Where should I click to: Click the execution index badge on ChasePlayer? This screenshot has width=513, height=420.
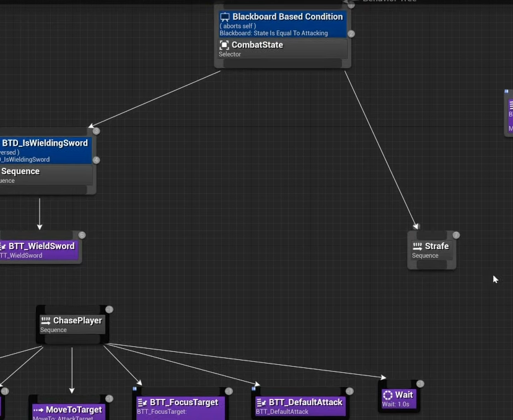[109, 310]
